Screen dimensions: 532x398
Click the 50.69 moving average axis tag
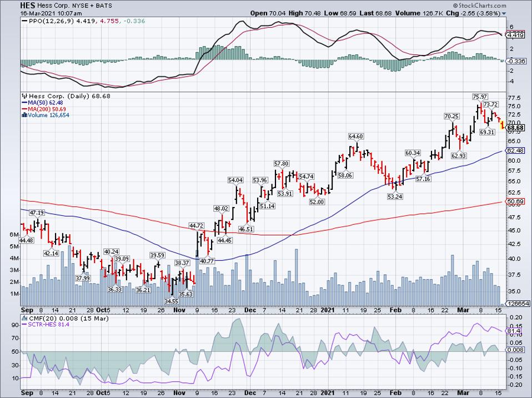pyautogui.click(x=515, y=201)
